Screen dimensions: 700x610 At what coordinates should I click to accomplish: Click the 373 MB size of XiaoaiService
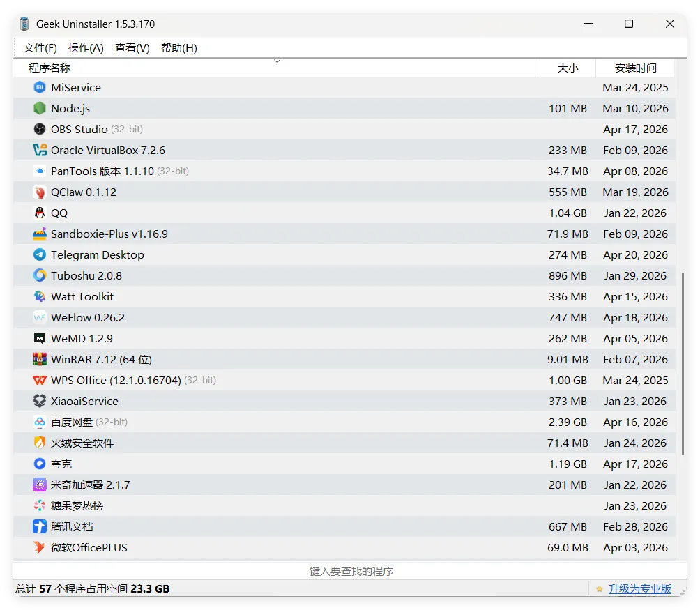pyautogui.click(x=568, y=401)
